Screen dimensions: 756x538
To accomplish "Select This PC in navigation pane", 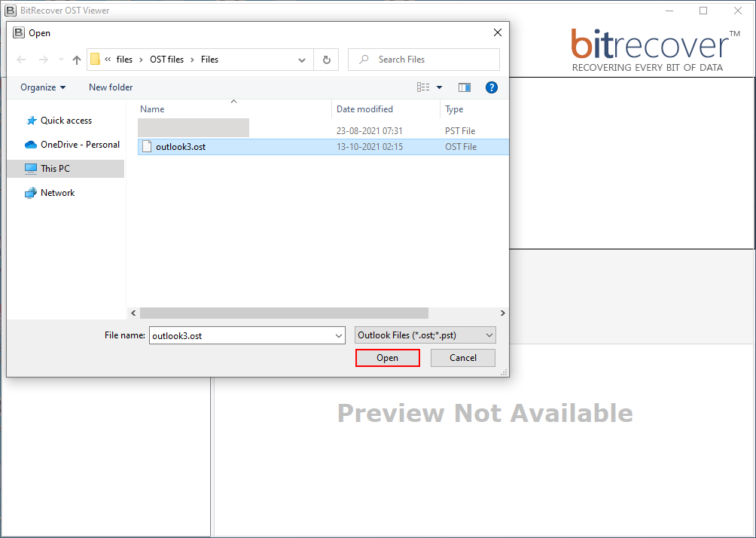I will pos(55,169).
